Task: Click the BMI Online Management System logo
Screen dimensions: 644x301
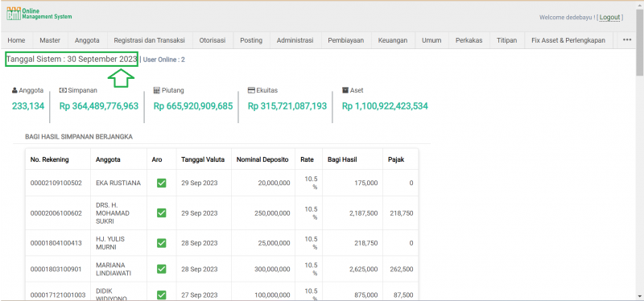Action: [39, 14]
